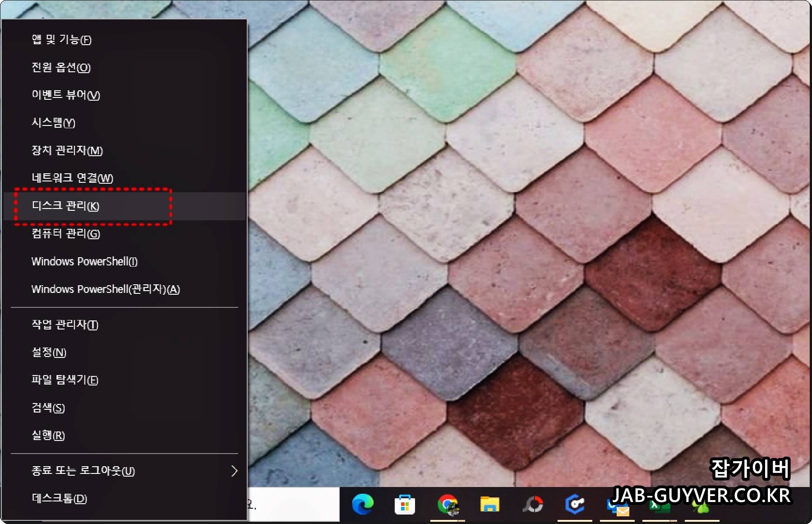Select 전원 옵션(O) menu entry

coord(125,68)
